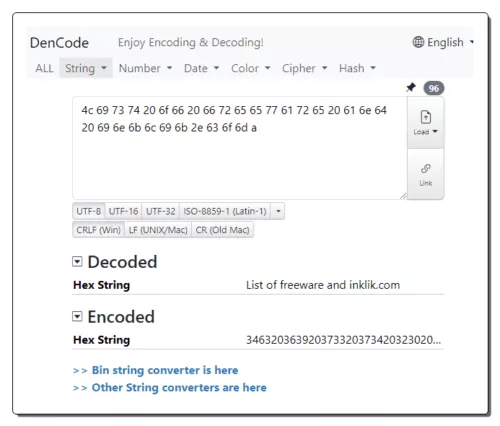This screenshot has height=426, width=500.
Task: Select UTF-8 encoding
Action: point(89,211)
